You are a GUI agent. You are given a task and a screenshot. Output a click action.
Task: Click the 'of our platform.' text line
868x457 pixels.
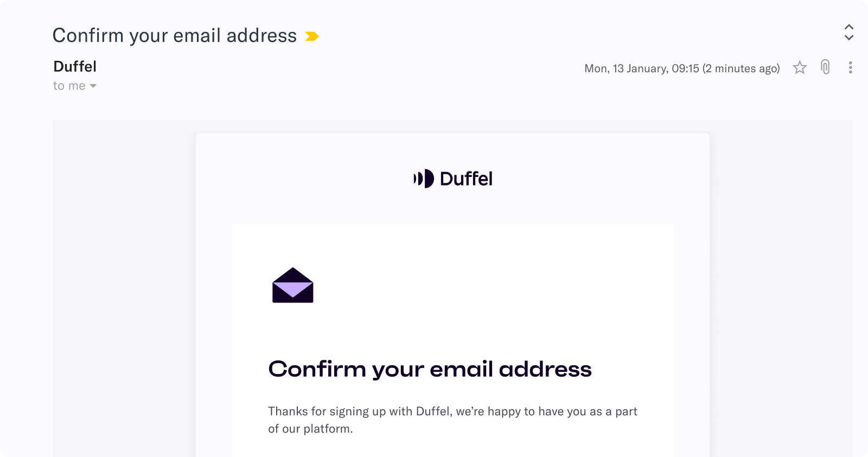[x=310, y=429]
